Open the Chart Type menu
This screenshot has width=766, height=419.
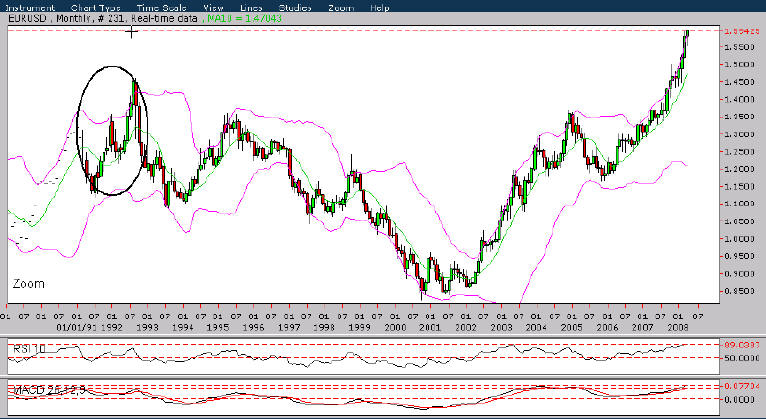(x=95, y=7)
